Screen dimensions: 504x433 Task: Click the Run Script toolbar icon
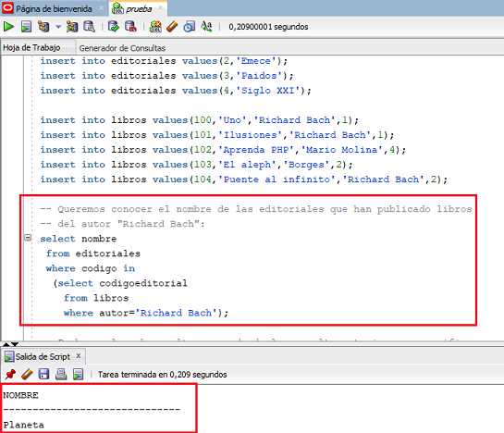coord(26,27)
